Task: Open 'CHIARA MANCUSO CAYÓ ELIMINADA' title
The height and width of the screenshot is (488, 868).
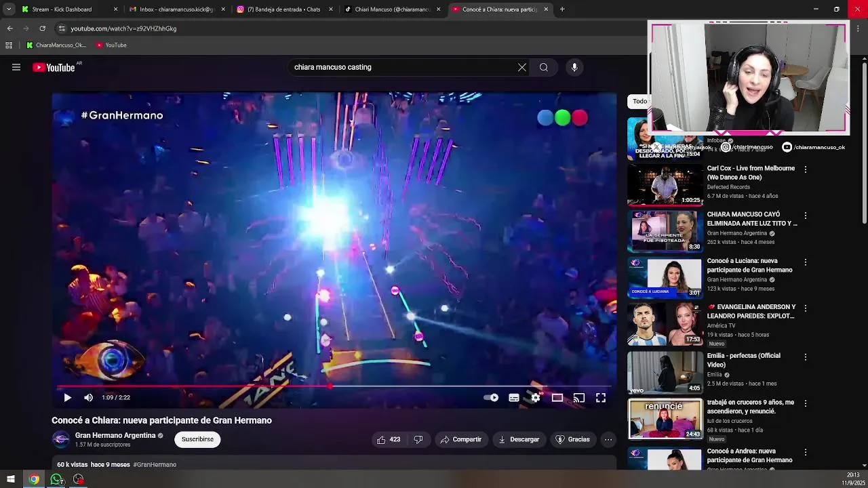Action: click(x=752, y=219)
